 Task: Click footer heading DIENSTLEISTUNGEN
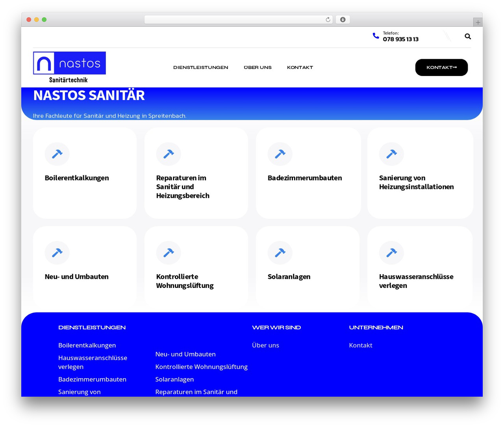coord(92,327)
